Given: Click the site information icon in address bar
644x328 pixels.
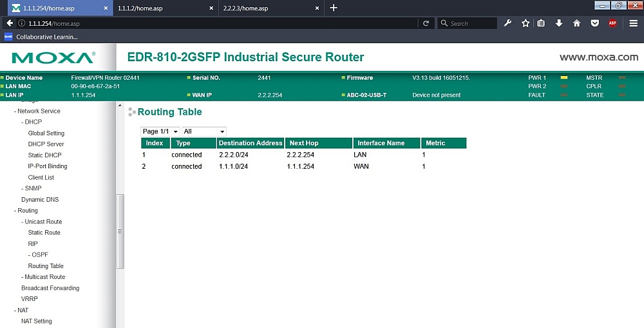Looking at the screenshot, I should 21,23.
